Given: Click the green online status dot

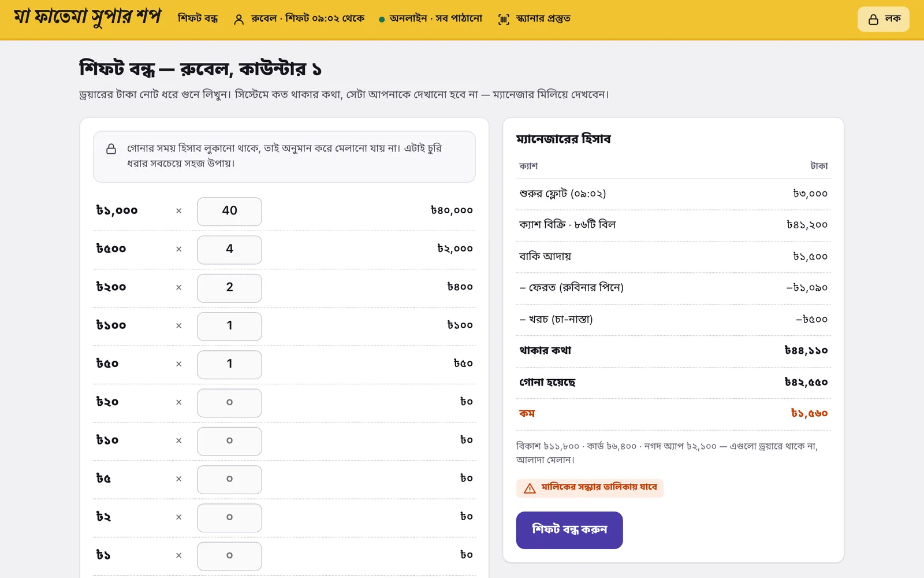Looking at the screenshot, I should [x=382, y=19].
